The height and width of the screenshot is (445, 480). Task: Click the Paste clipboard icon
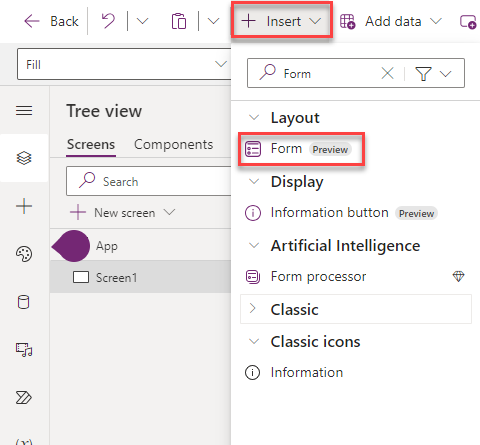coord(179,21)
